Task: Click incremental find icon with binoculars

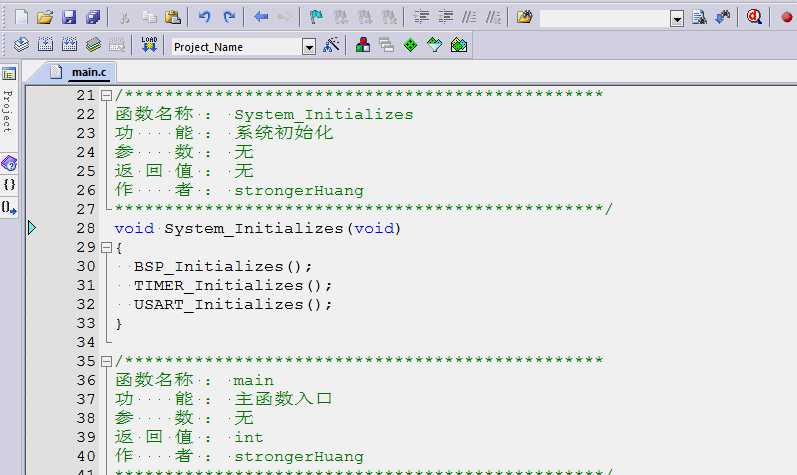Action: 723,17
